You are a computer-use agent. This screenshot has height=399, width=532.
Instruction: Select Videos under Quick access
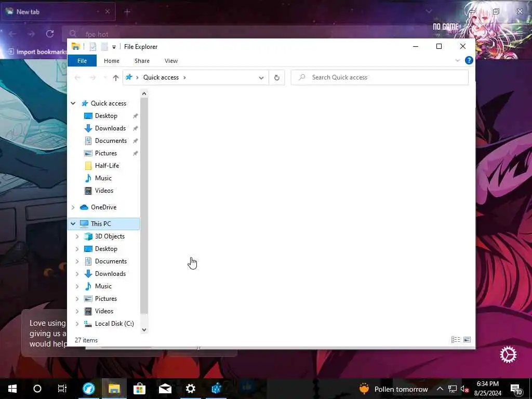[x=104, y=191]
